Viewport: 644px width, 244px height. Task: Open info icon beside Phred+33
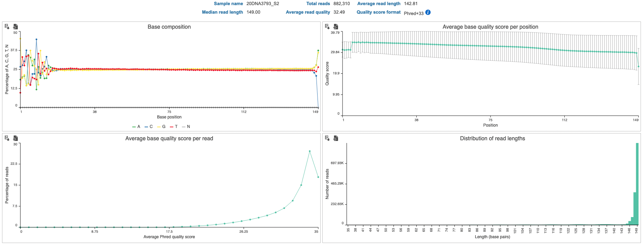pyautogui.click(x=428, y=13)
